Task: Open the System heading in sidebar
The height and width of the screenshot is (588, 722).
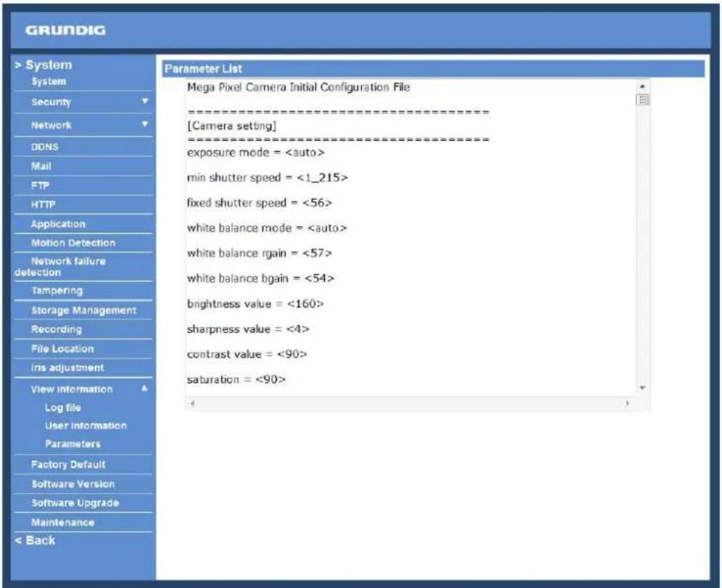Action: (x=44, y=65)
